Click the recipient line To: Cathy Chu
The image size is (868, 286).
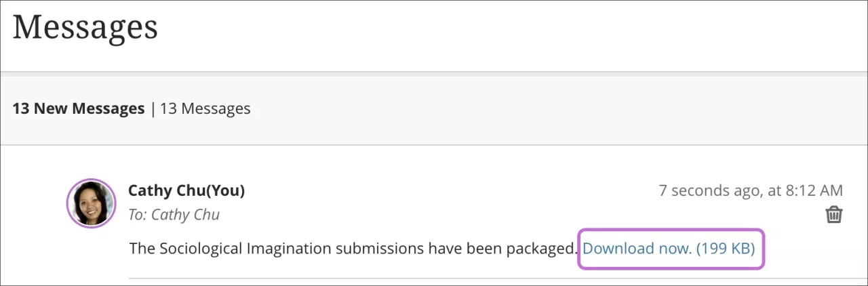(x=174, y=215)
